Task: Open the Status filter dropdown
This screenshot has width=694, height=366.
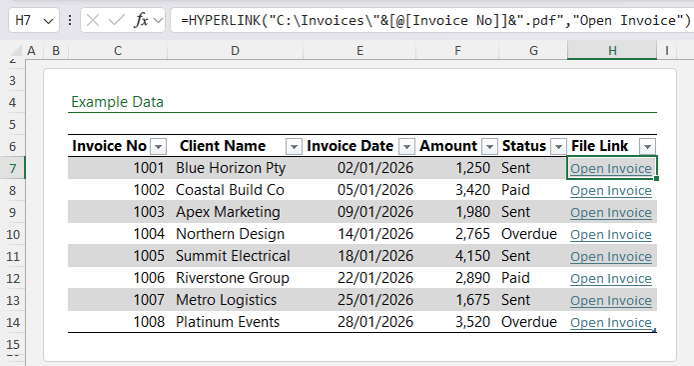Action: tap(559, 146)
